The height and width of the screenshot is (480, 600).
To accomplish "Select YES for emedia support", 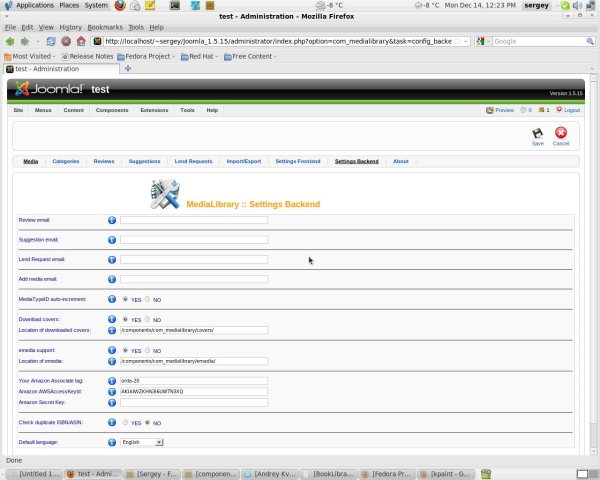I will point(125,350).
